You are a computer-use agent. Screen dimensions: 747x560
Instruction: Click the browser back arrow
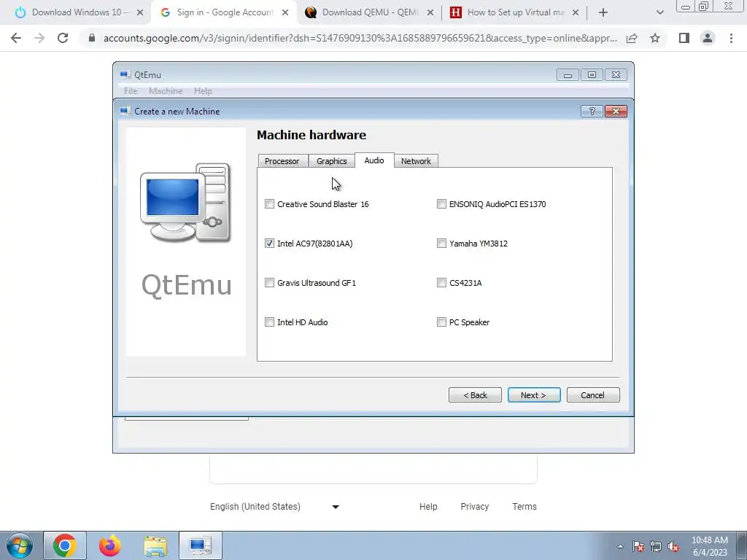click(x=16, y=38)
